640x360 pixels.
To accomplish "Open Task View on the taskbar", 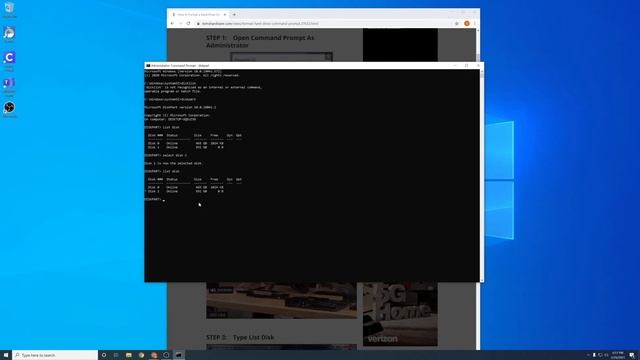I will click(x=116, y=355).
